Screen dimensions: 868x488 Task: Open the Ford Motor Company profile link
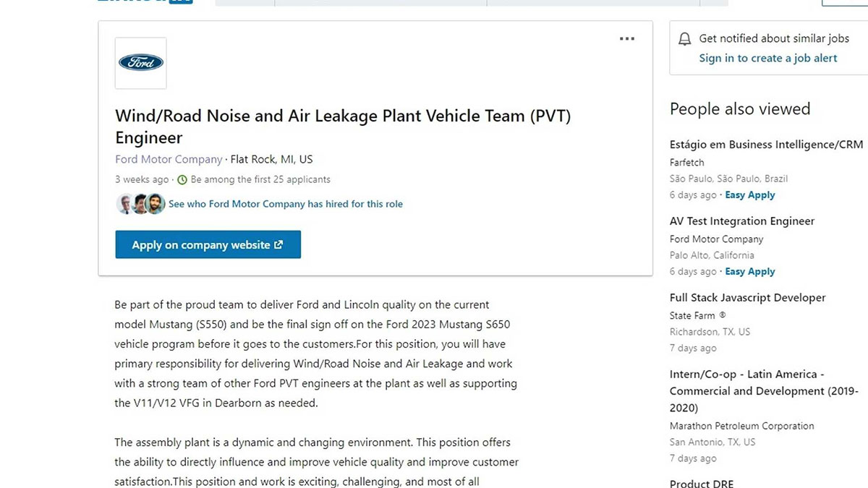169,159
